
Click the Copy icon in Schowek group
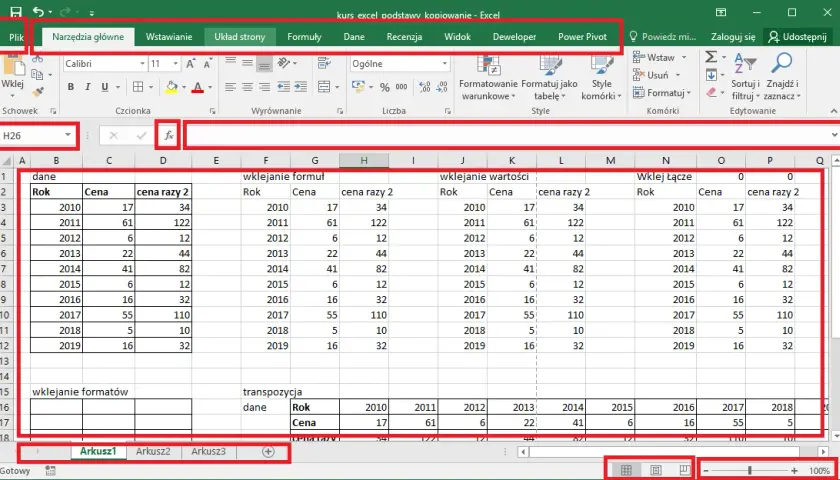click(37, 74)
